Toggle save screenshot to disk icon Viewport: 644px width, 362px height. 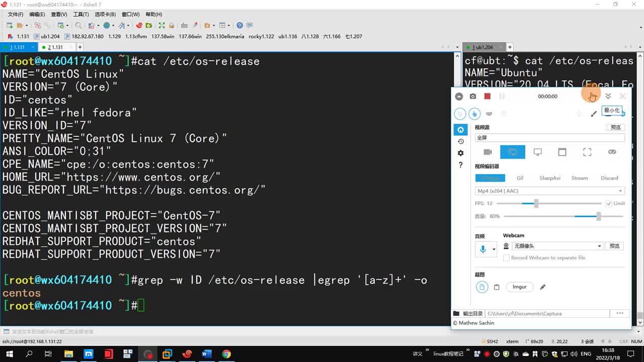(482, 287)
